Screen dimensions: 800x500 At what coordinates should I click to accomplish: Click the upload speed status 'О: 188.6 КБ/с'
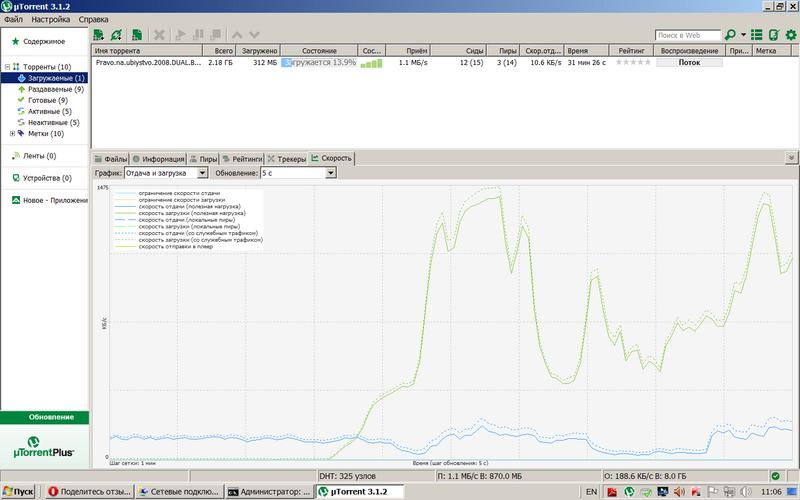pos(685,476)
